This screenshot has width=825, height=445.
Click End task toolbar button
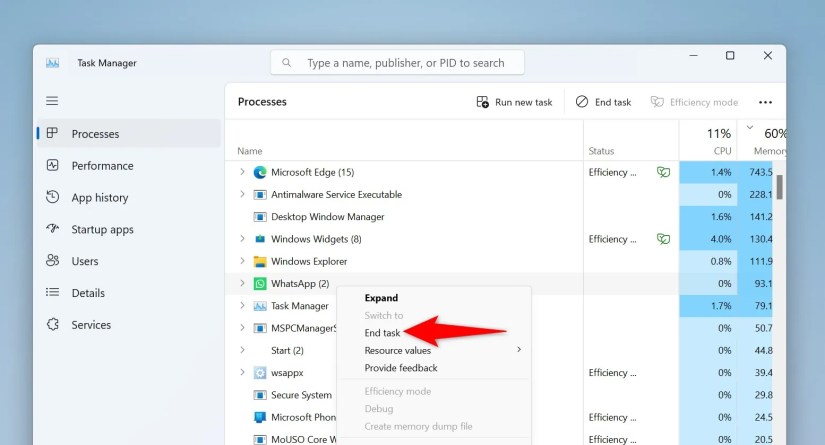tap(603, 102)
